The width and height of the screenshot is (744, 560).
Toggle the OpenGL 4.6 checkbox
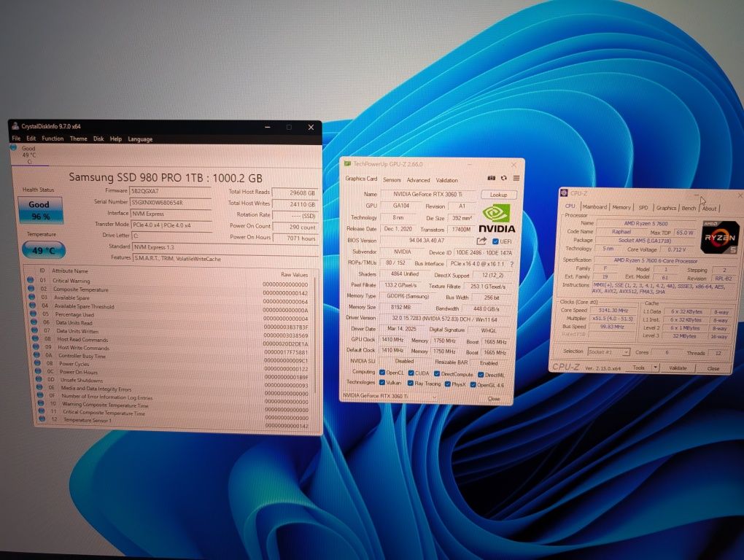[x=473, y=384]
